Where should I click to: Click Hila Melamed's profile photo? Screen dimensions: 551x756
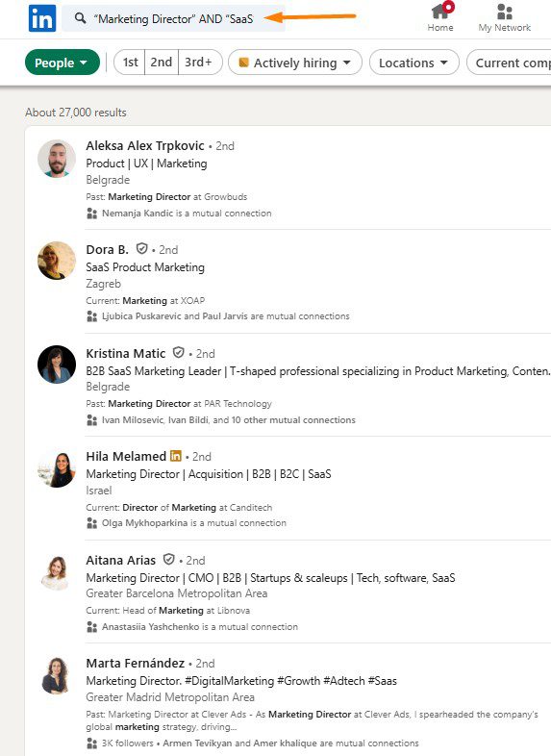57,469
